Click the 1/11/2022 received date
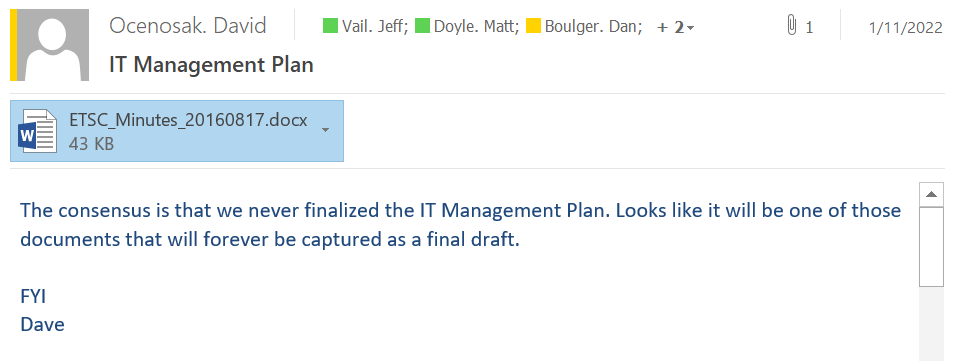The height and width of the screenshot is (361, 953). click(906, 27)
